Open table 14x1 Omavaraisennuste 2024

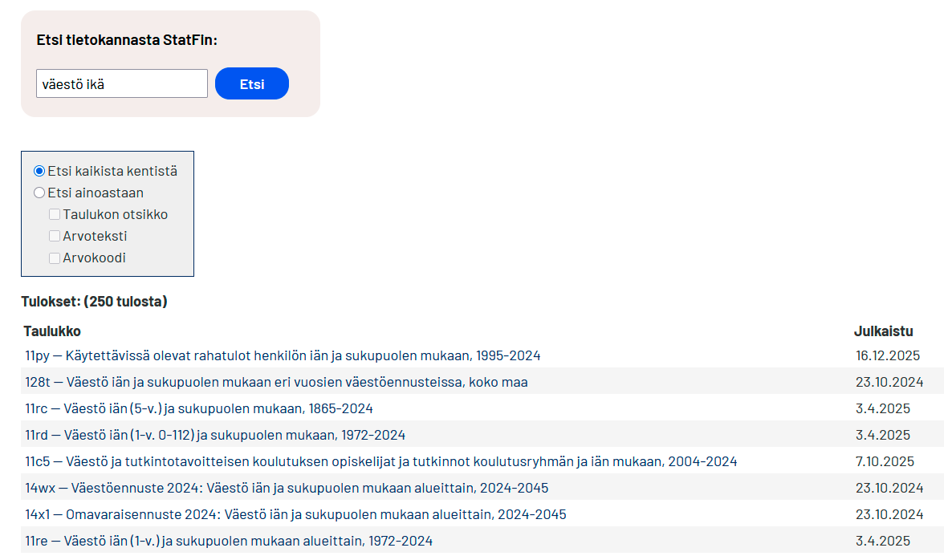(x=295, y=514)
